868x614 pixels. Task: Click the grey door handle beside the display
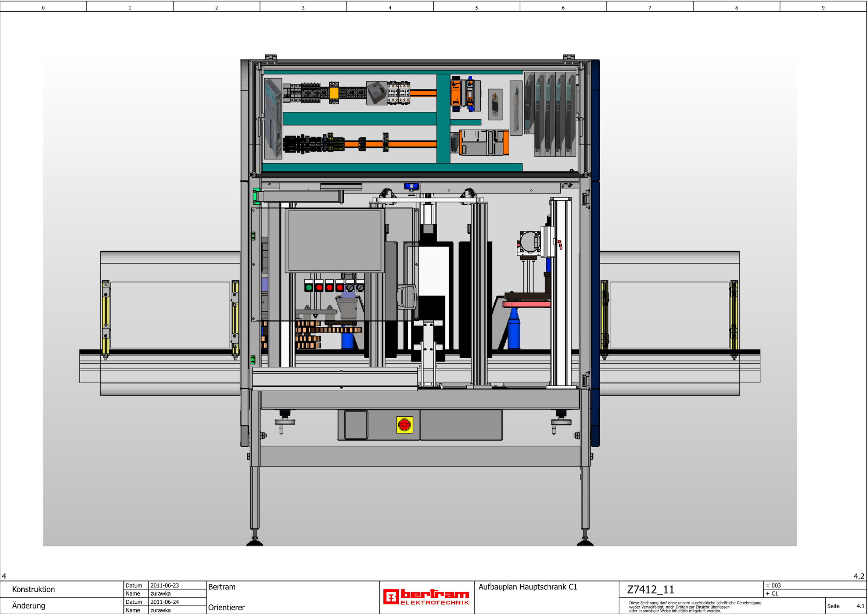(x=407, y=298)
